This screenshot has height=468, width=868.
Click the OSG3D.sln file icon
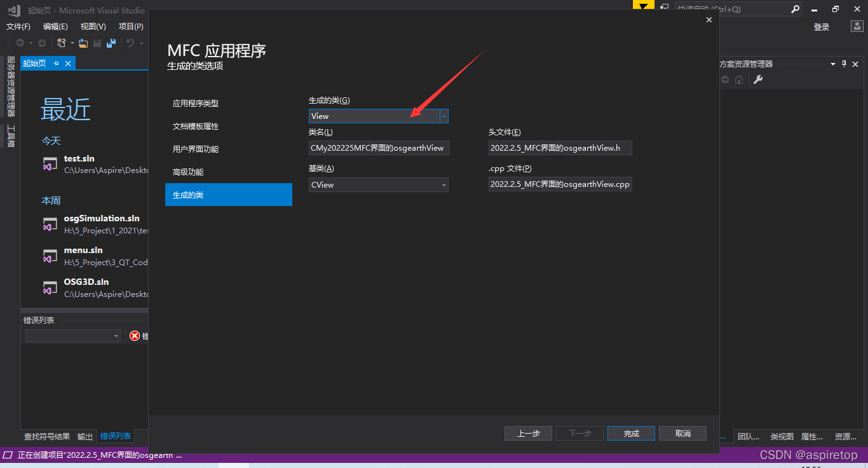point(50,287)
